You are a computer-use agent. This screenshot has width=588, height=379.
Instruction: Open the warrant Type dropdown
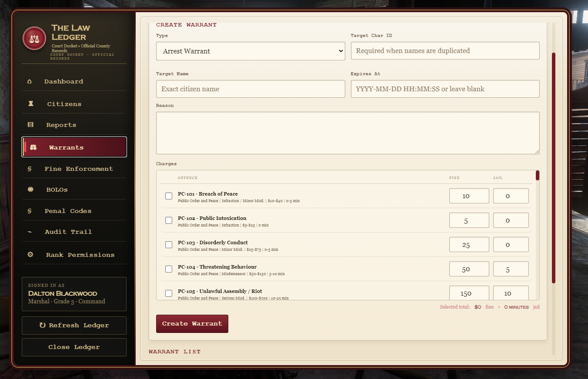click(x=251, y=51)
